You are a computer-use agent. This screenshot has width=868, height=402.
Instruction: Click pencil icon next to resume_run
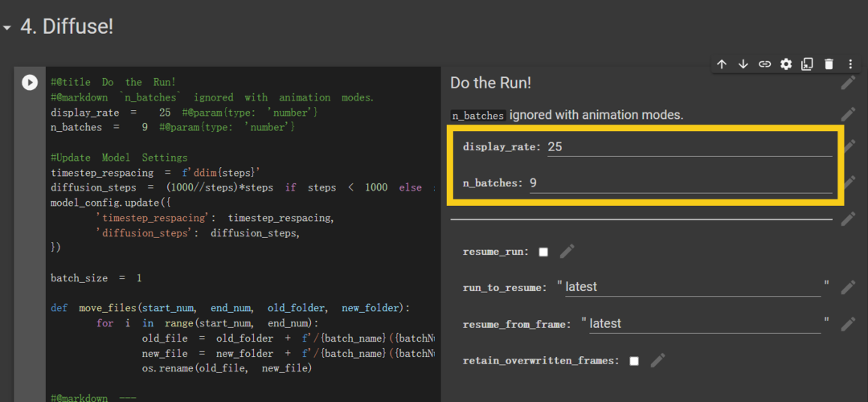tap(567, 252)
